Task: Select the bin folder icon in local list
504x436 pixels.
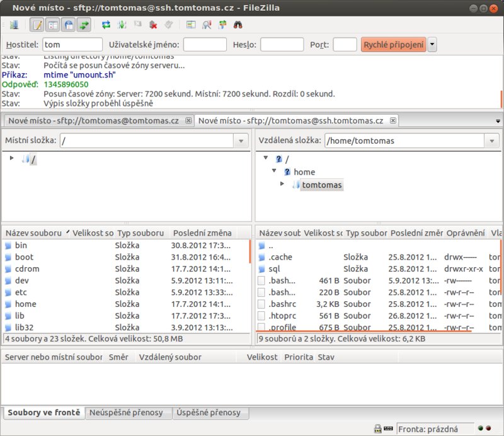Action: pyautogui.click(x=8, y=246)
